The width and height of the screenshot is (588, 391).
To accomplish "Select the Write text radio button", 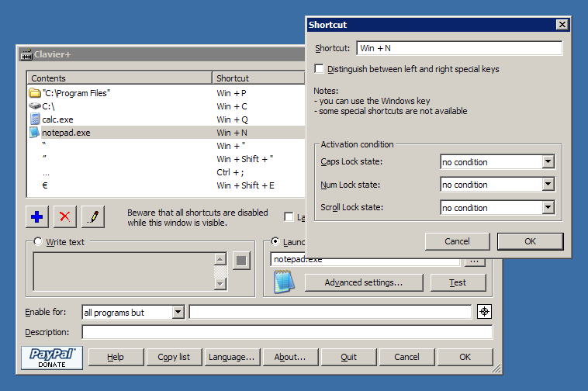I will click(39, 242).
